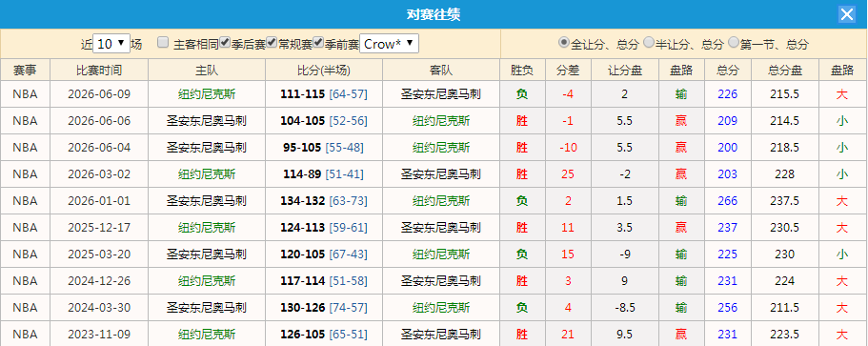Screen dimensions: 868x346
Task: Click total score 203
Action: (x=727, y=174)
